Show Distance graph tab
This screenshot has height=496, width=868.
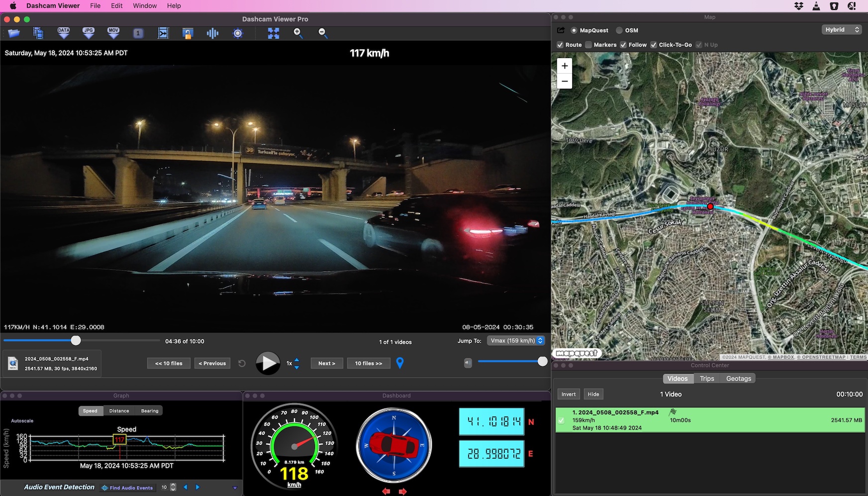119,411
